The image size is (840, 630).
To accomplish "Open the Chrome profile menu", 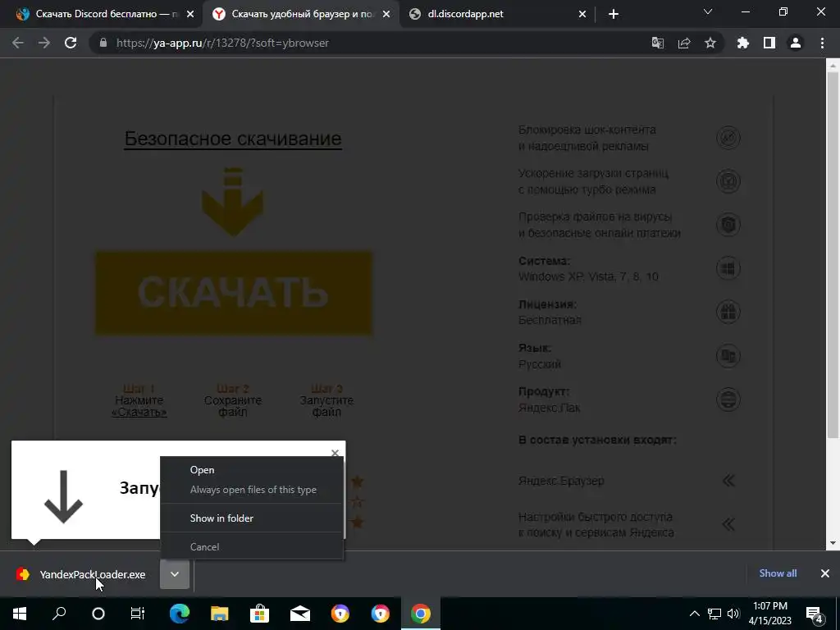I will (796, 43).
